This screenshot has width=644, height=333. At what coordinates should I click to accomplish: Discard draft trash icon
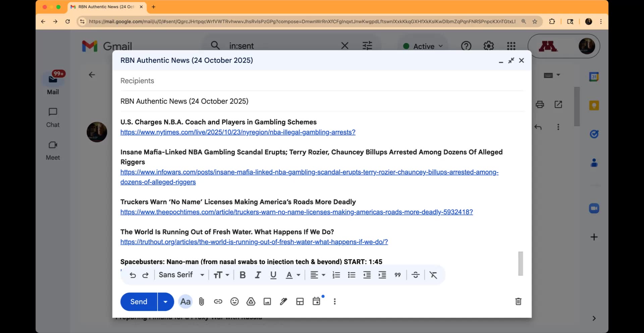point(518,301)
